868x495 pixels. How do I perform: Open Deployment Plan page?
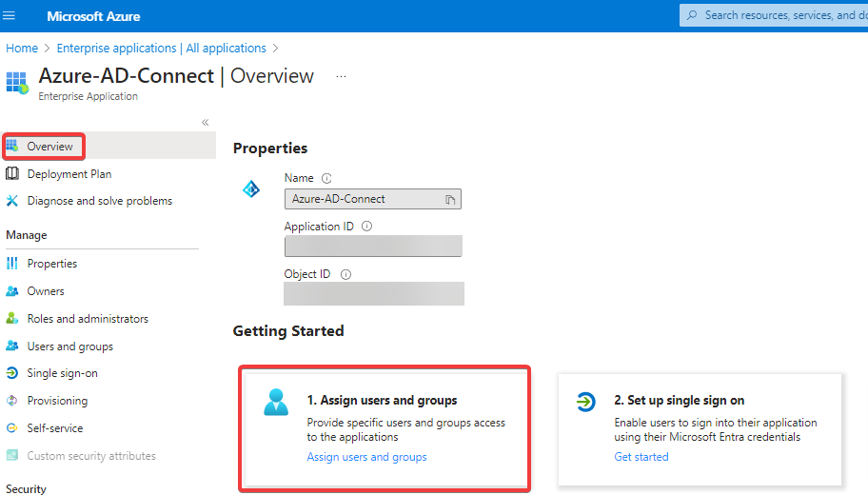pyautogui.click(x=69, y=174)
